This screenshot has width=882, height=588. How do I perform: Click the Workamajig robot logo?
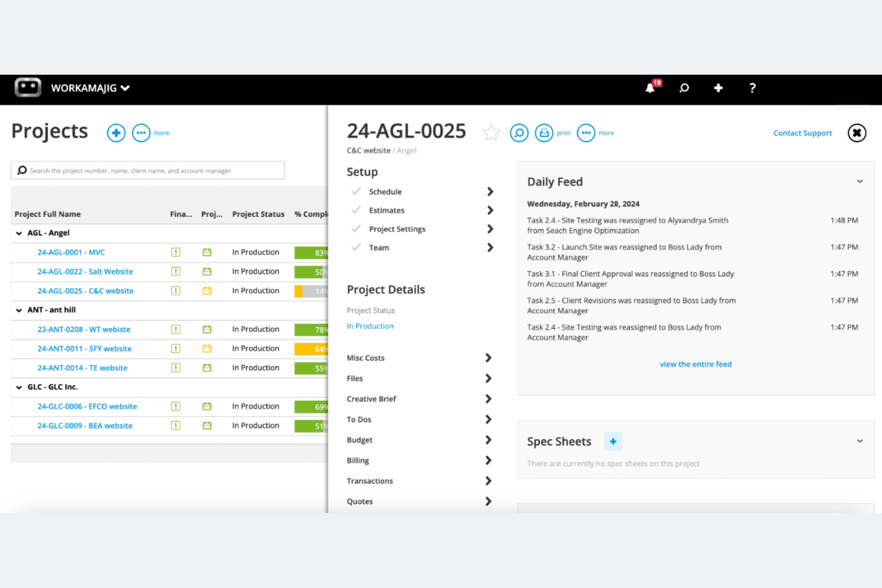click(x=28, y=88)
